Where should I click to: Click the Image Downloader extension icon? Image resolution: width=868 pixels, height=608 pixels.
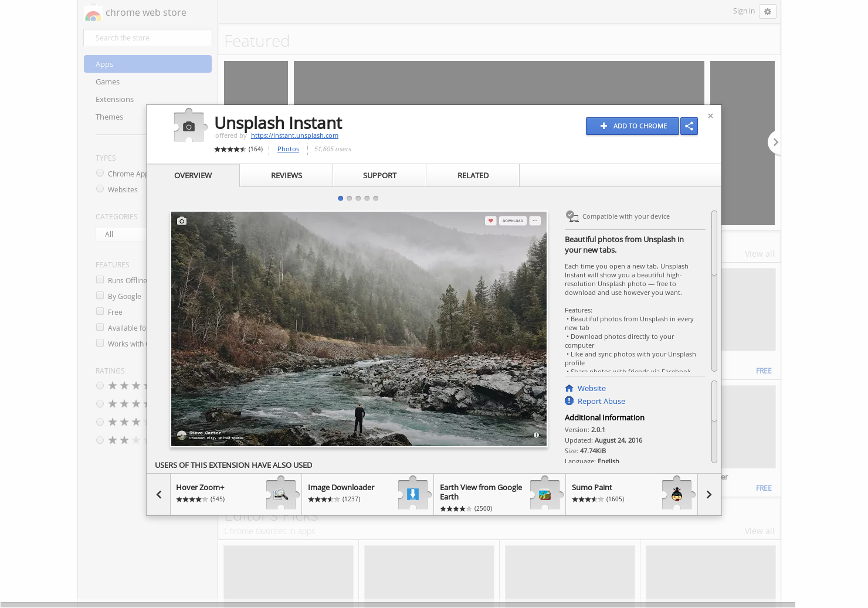pos(413,494)
